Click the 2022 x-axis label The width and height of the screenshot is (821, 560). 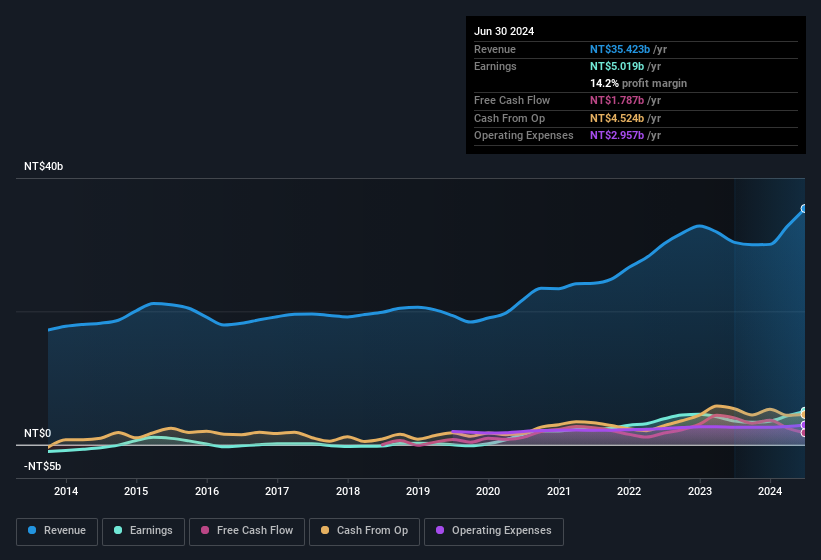click(x=629, y=491)
